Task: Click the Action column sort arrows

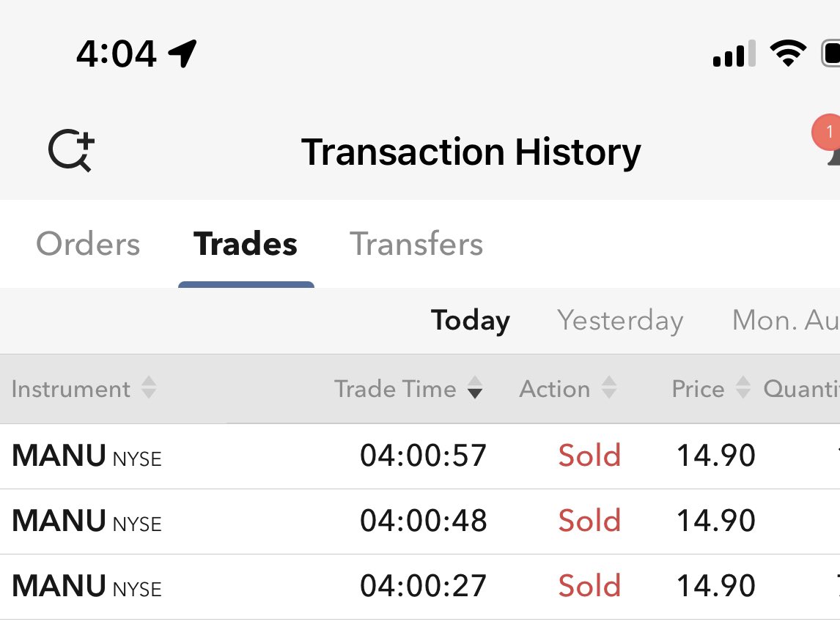Action: 608,388
